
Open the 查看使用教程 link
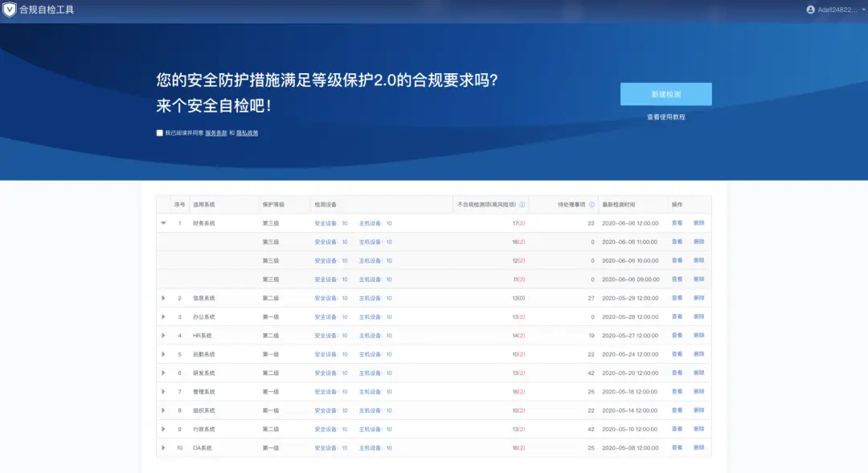coord(666,116)
